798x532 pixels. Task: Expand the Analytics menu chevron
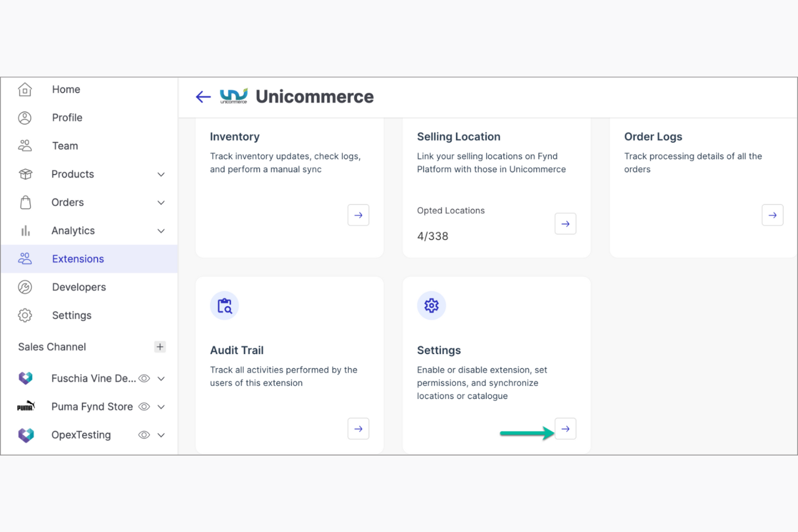tap(161, 231)
